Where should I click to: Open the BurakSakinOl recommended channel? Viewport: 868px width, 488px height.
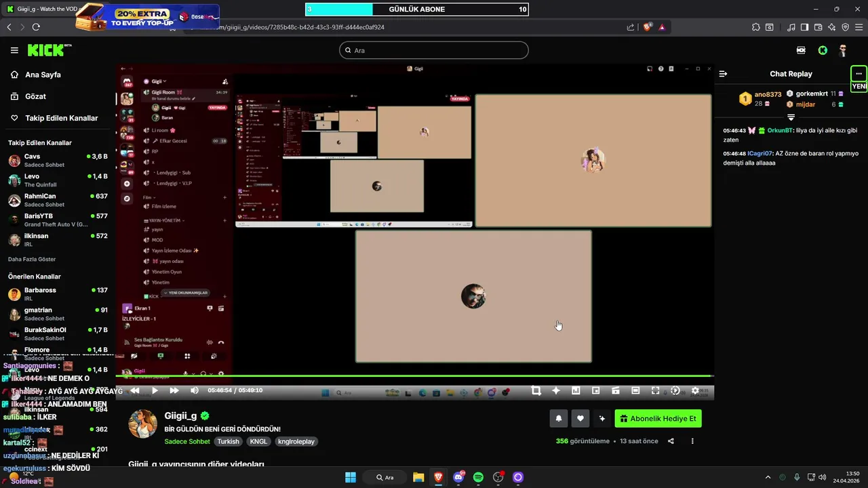pyautogui.click(x=58, y=333)
